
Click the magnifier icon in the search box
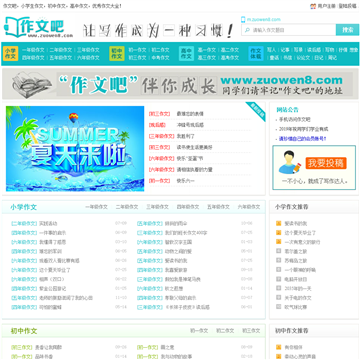coord(247,30)
